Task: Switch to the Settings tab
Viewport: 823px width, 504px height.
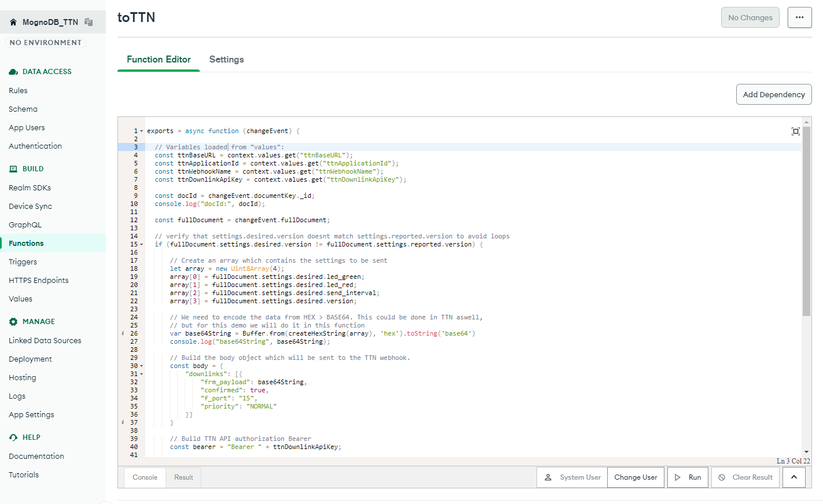Action: (x=226, y=60)
